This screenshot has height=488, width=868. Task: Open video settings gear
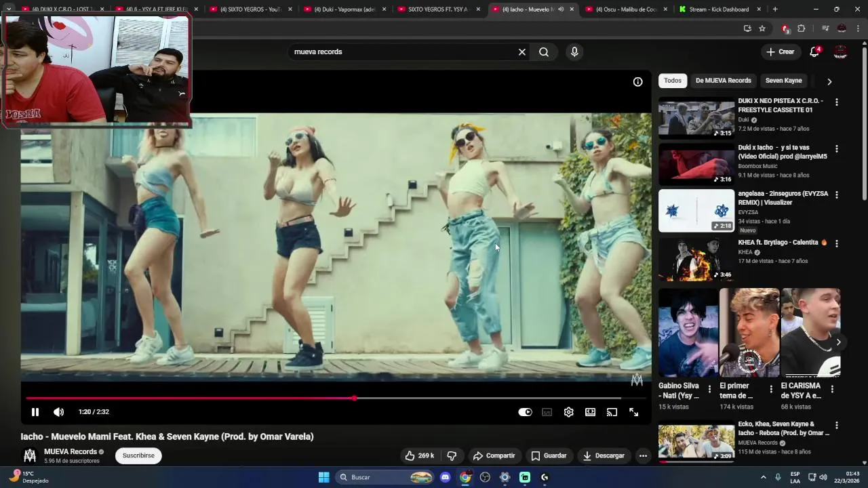[x=568, y=412]
